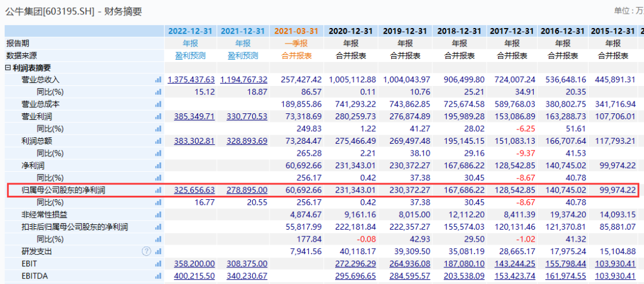The height and width of the screenshot is (284, 644).
Task: Open the EBIT row chart icon
Action: coord(158,264)
